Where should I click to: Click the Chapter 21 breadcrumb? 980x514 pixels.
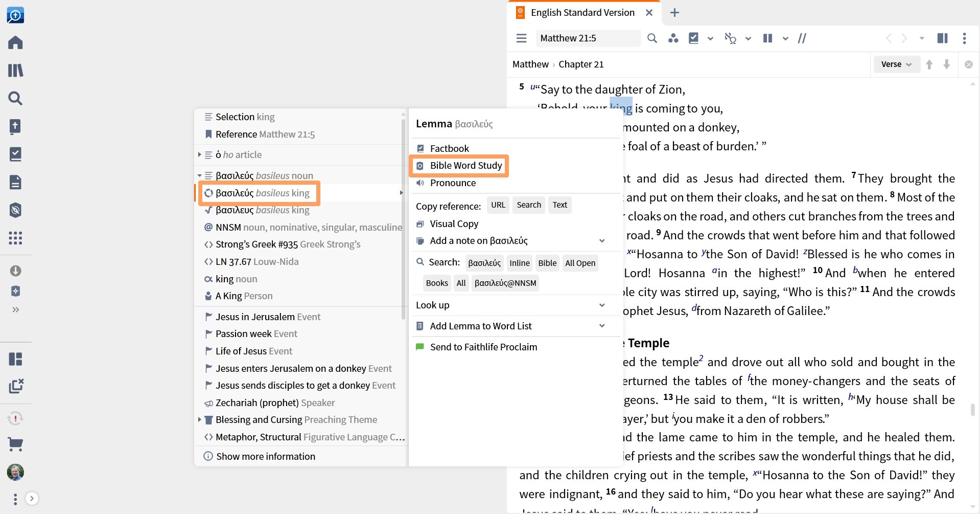point(581,64)
